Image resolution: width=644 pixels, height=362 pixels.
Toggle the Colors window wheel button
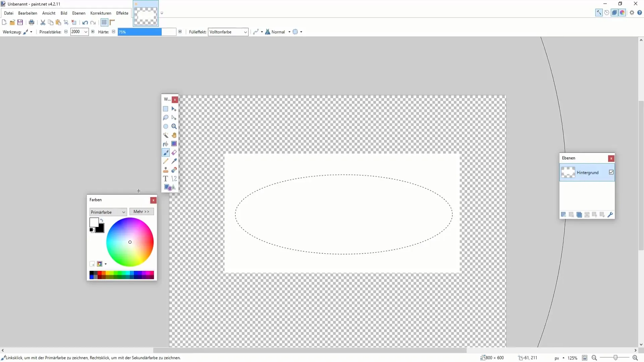click(x=622, y=13)
